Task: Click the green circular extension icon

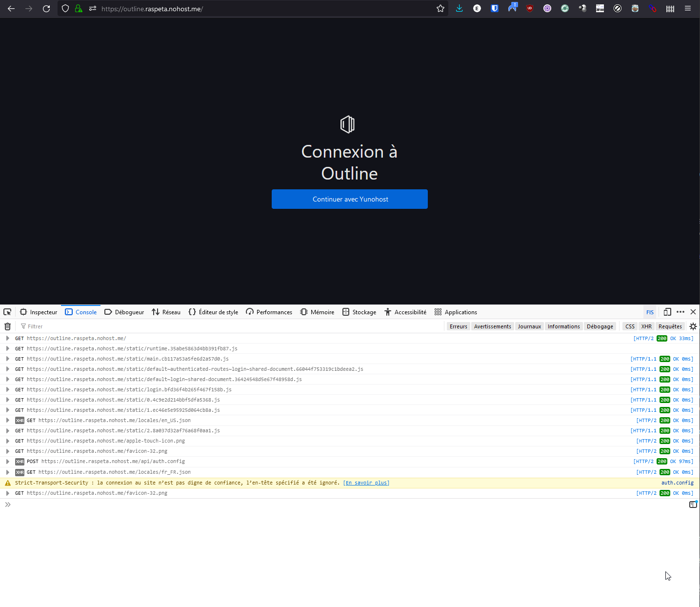Action: [565, 8]
